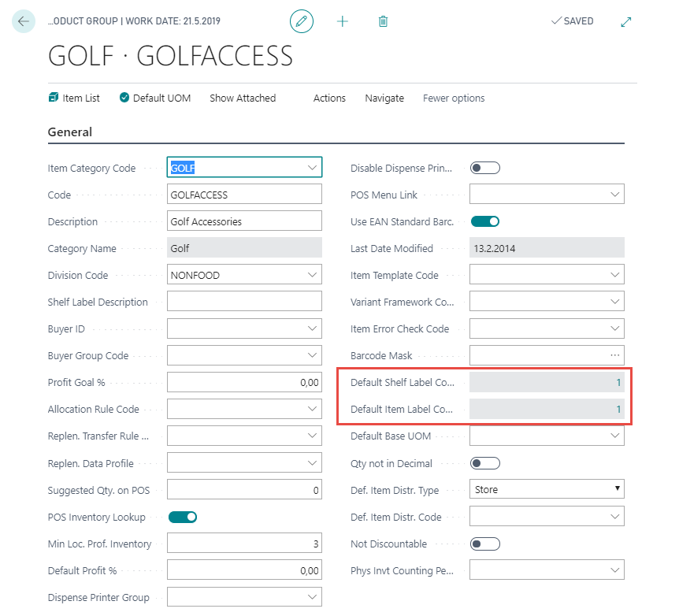This screenshot has width=679, height=616.
Task: Click the expand page arrows icon
Action: [x=626, y=21]
